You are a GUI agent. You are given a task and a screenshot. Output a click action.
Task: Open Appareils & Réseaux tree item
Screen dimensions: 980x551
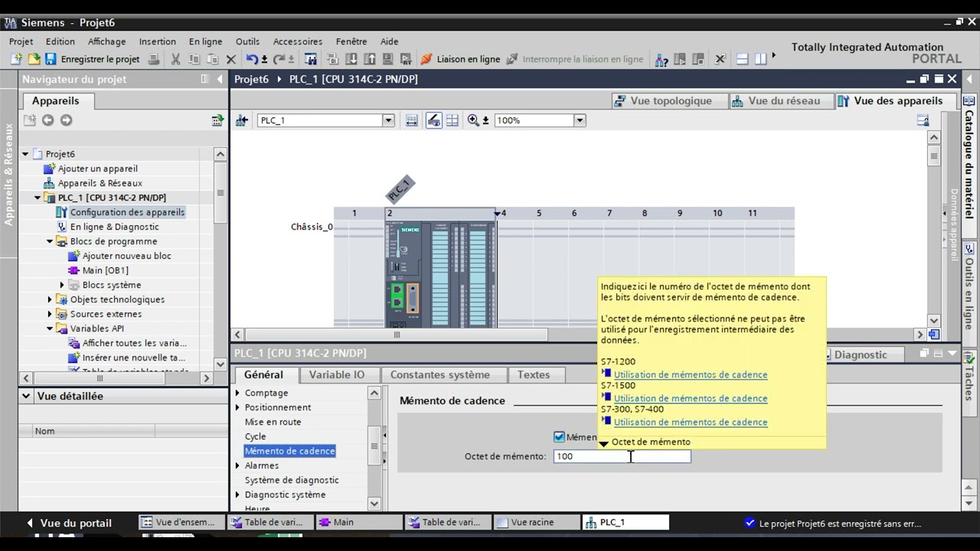coord(100,183)
